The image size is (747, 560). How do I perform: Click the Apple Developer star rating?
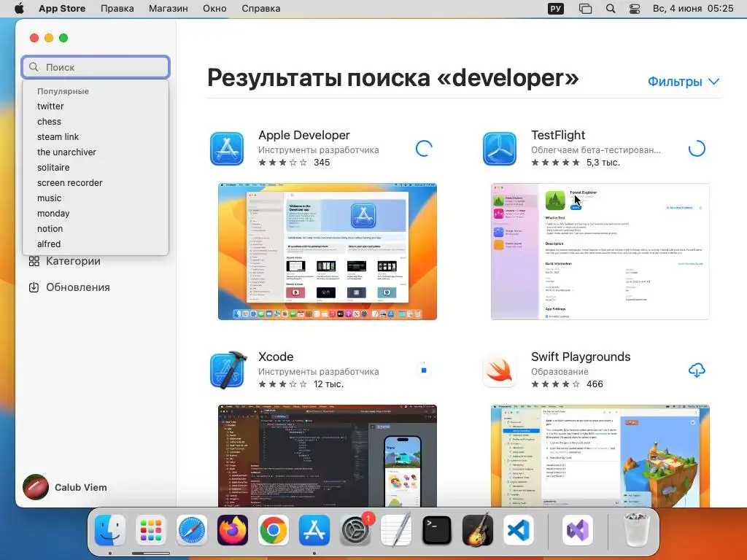[x=282, y=163]
